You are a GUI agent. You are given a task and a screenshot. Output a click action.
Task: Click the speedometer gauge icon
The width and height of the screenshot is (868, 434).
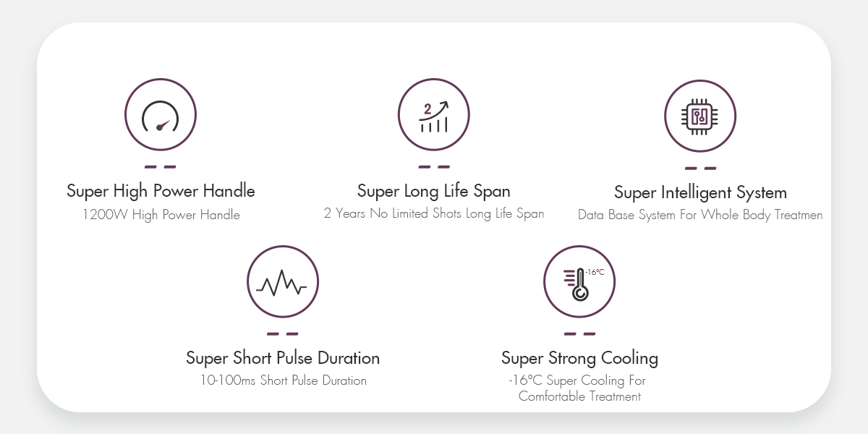[161, 116]
